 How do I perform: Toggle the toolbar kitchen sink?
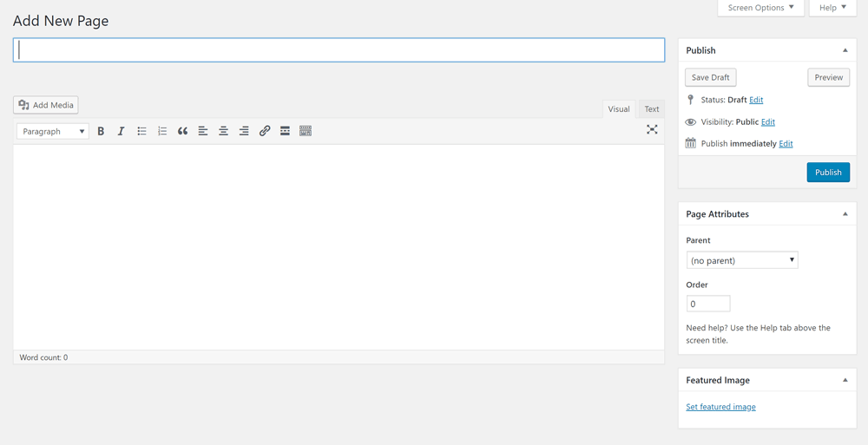tap(306, 131)
